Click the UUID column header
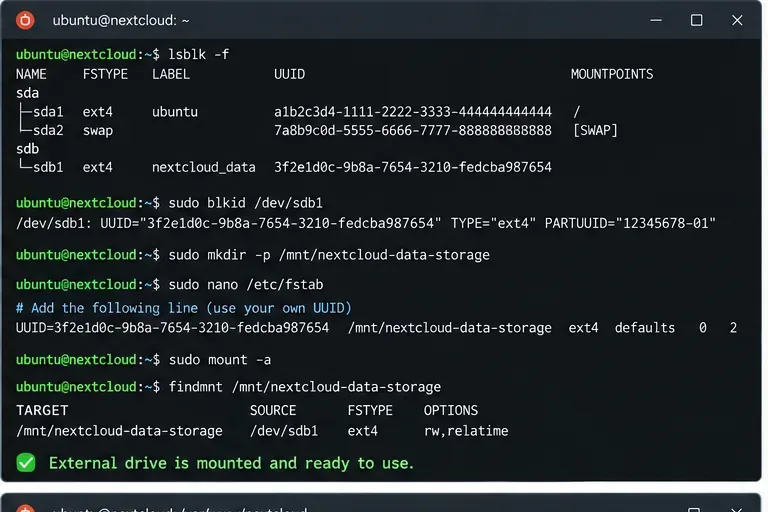This screenshot has width=768, height=512. pos(289,74)
